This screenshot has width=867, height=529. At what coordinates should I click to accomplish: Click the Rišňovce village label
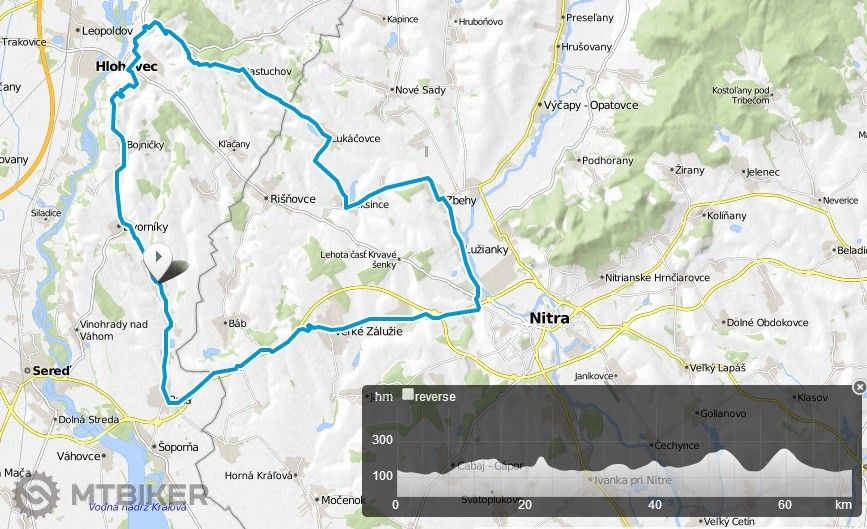click(x=293, y=199)
